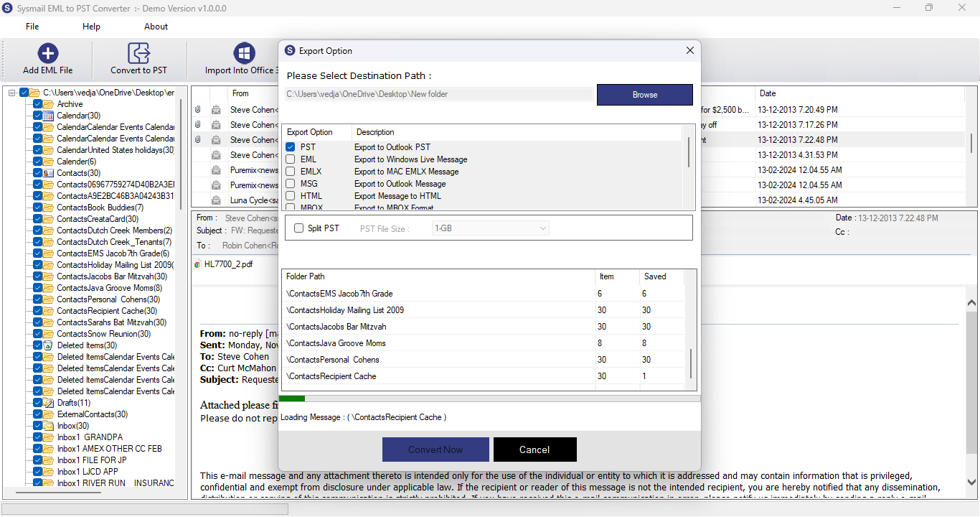980x517 pixels.
Task: Click the Calendar(30) folder icon in tree
Action: [48, 116]
